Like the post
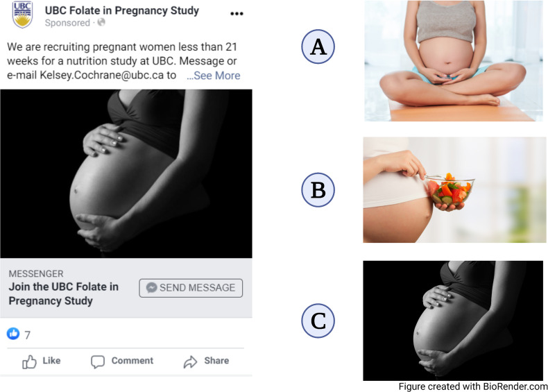Viewport: 548px width, 392px height. pos(41,361)
